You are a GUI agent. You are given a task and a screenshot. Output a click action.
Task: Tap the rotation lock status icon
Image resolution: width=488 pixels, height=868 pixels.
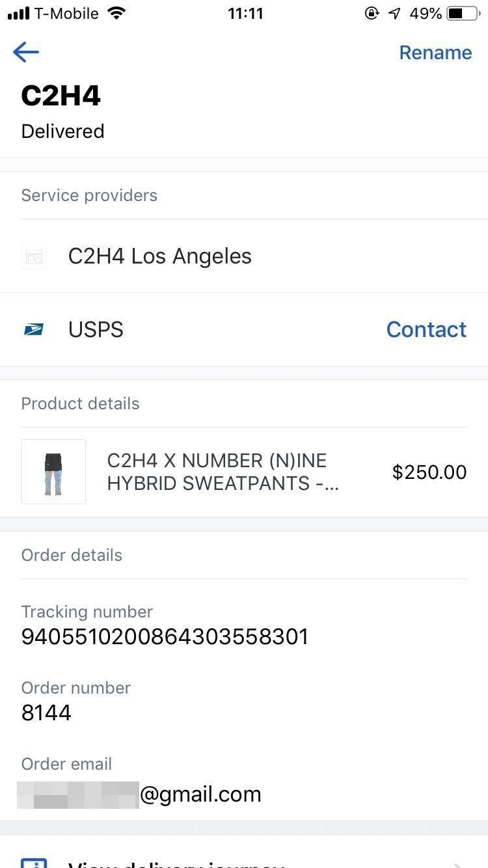[372, 13]
